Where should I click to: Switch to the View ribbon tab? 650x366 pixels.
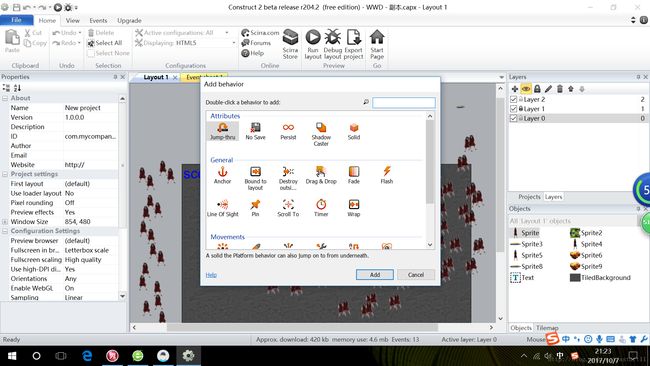(73, 20)
